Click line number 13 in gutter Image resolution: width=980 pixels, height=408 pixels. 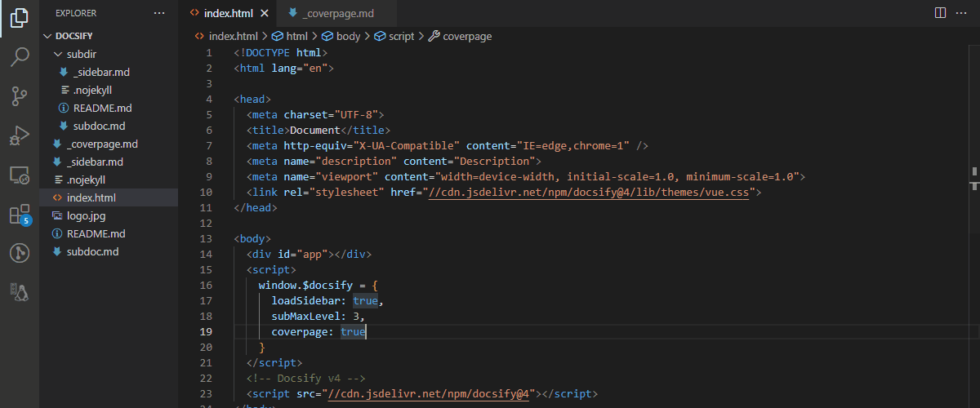coord(205,238)
